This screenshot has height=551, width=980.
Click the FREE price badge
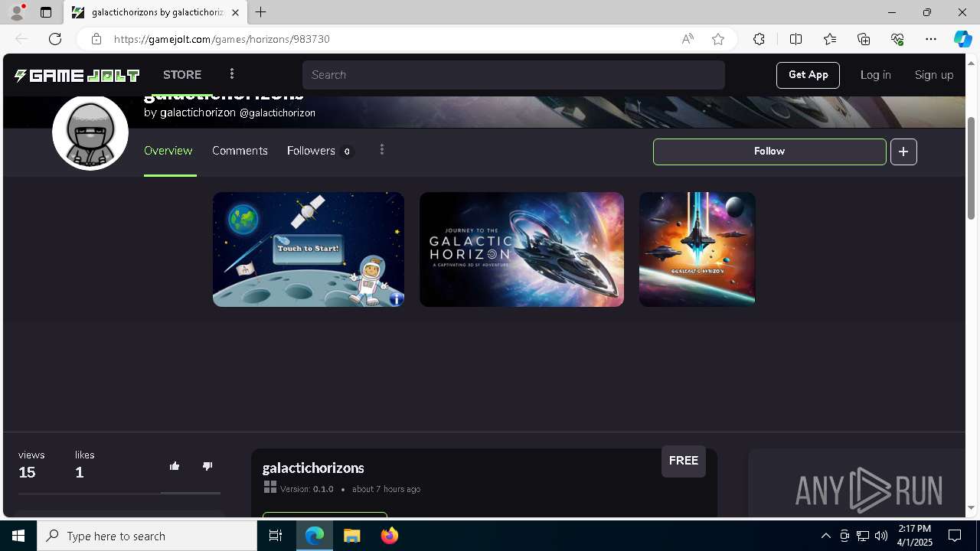(684, 461)
